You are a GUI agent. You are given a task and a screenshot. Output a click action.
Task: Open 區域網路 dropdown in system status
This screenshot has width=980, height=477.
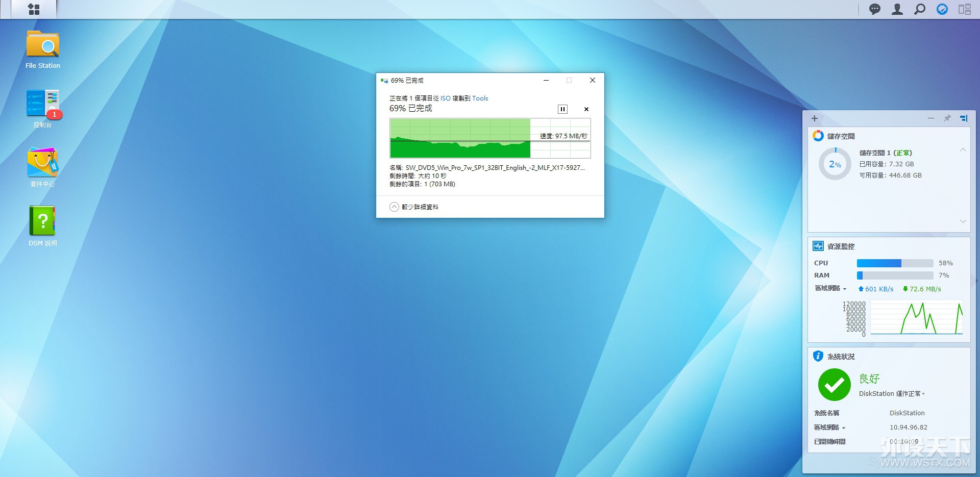coord(830,428)
